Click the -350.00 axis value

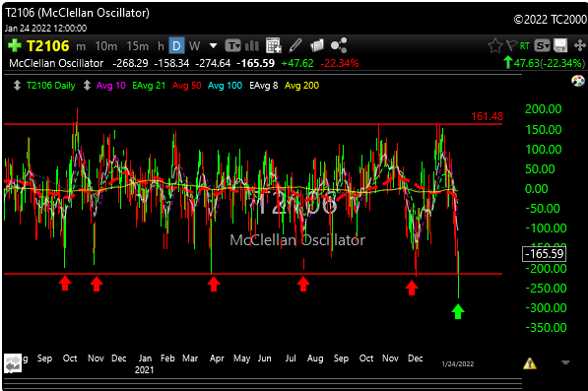[546, 328]
